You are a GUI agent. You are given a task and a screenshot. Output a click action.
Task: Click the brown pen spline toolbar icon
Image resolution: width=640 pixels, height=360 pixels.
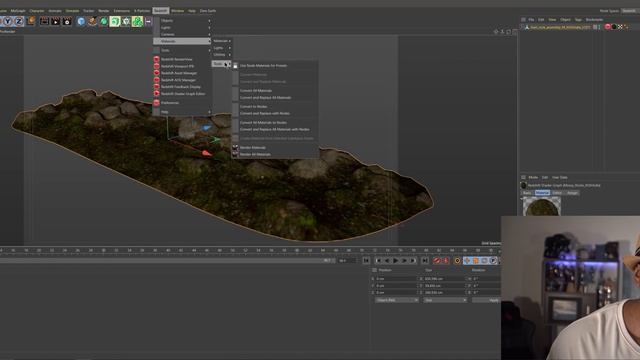coord(92,21)
